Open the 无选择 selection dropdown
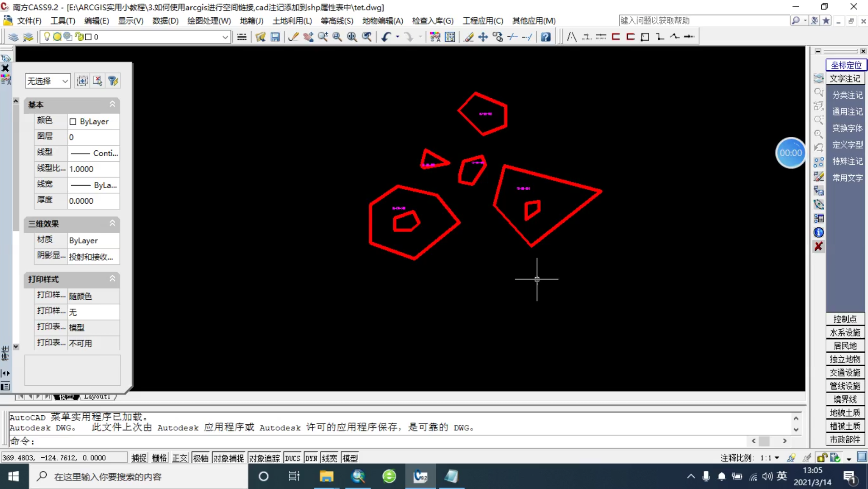Viewport: 868px width, 489px height. click(48, 81)
